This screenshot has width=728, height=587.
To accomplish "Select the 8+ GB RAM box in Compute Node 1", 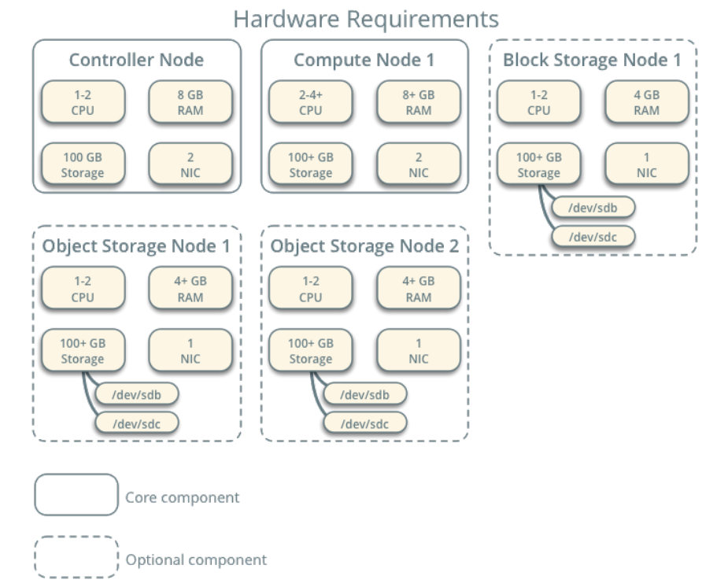I will 418,102.
